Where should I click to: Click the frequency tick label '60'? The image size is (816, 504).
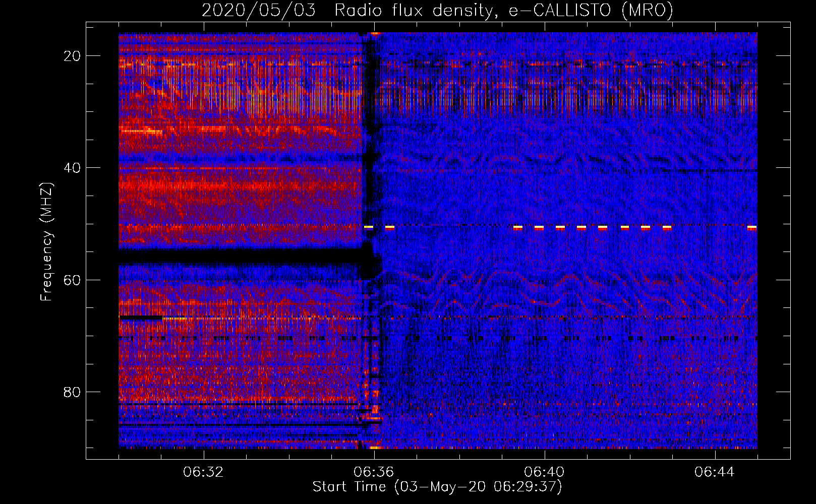pos(73,280)
